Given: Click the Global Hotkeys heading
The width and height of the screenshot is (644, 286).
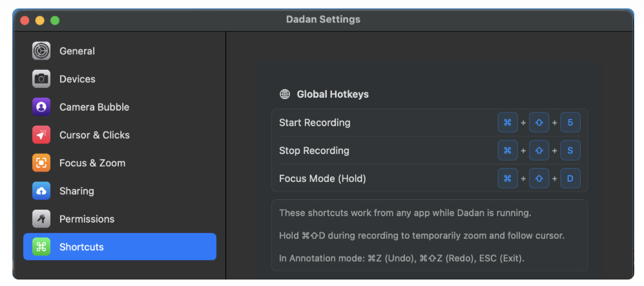Looking at the screenshot, I should click(333, 94).
